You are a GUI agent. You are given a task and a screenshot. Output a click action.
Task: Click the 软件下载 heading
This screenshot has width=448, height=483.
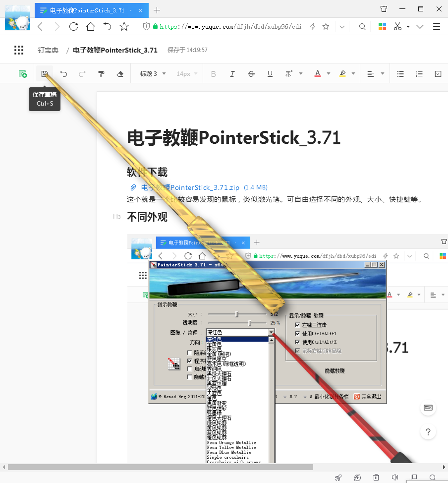pyautogui.click(x=147, y=172)
